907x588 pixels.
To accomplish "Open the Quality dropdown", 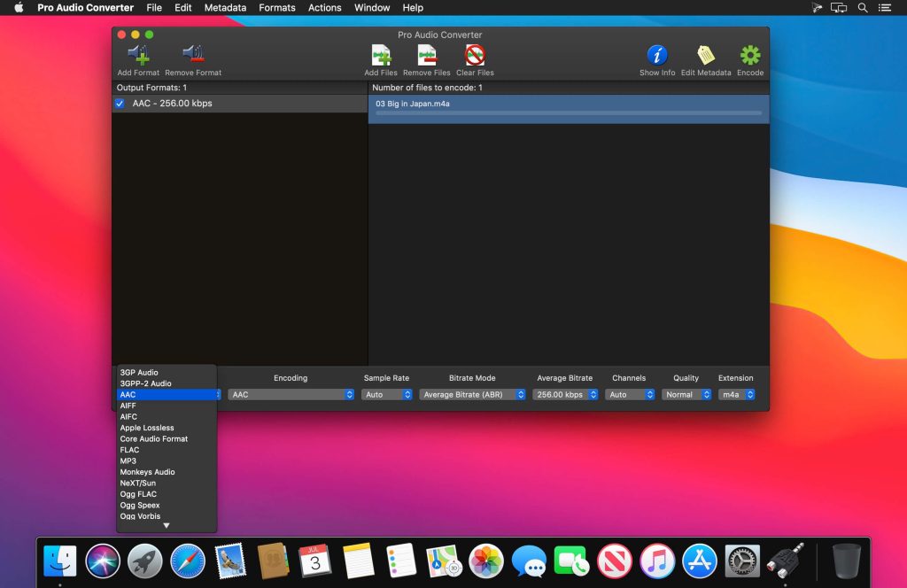I will click(686, 394).
